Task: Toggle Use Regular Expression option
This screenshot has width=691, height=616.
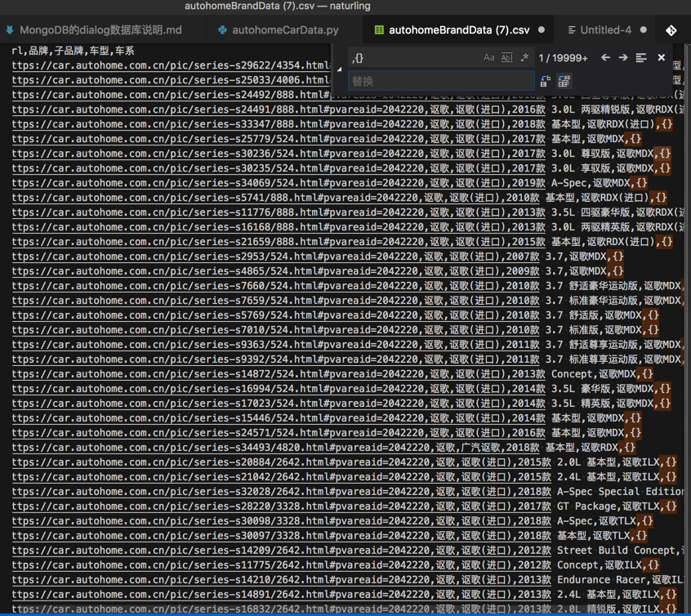Action: pos(524,58)
